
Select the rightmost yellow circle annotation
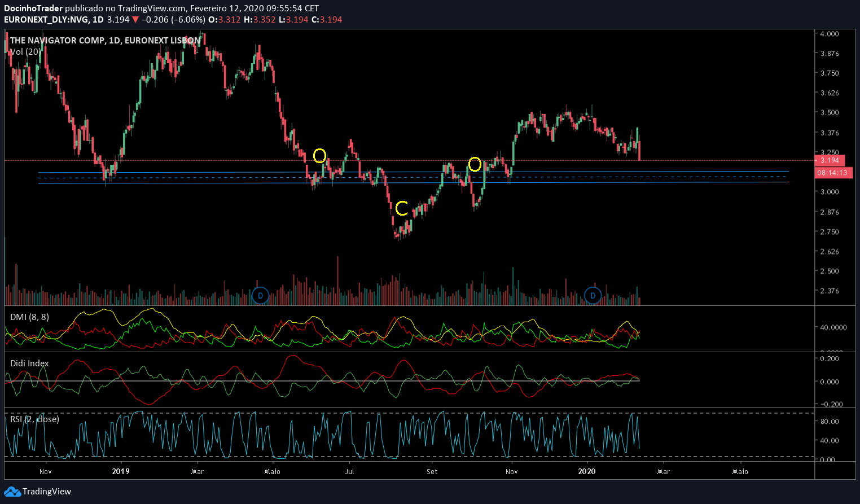tap(475, 164)
